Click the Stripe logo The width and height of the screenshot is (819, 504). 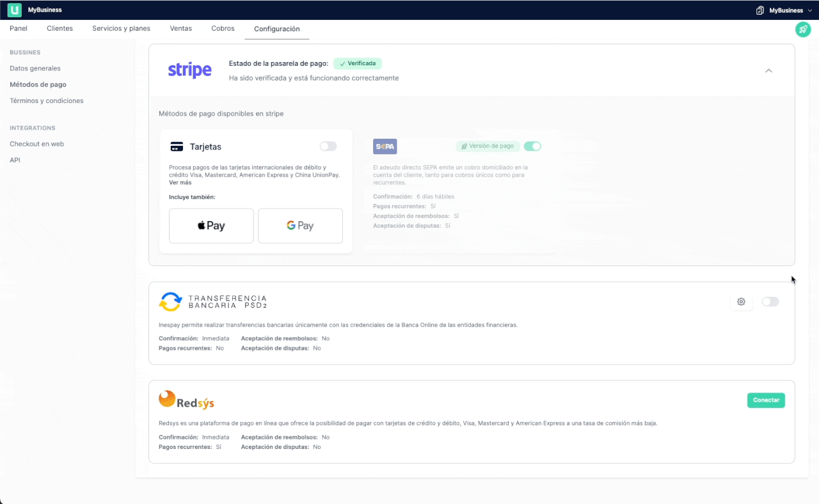[189, 70]
